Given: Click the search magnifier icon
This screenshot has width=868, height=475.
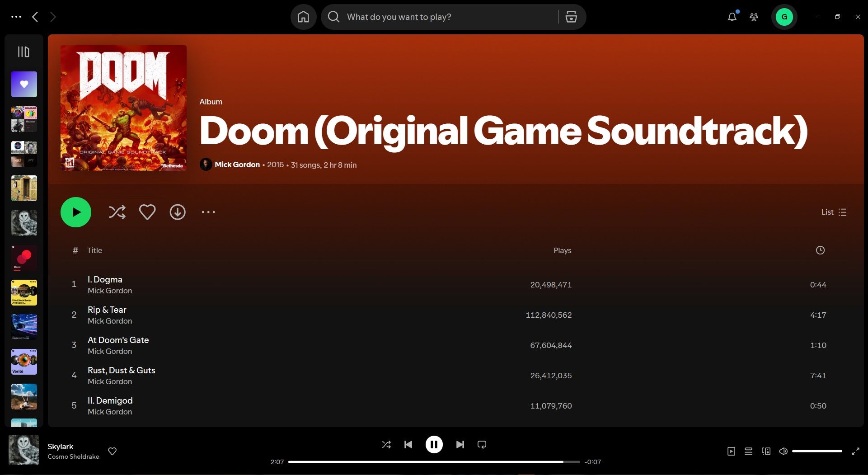Looking at the screenshot, I should (x=333, y=17).
